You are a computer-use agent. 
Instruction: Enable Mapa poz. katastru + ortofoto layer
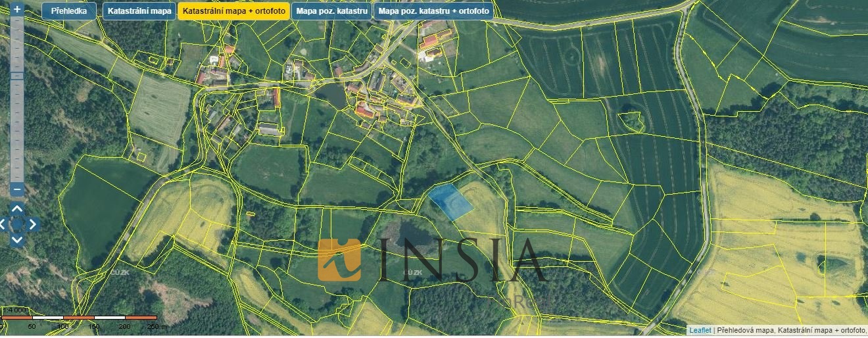[434, 11]
